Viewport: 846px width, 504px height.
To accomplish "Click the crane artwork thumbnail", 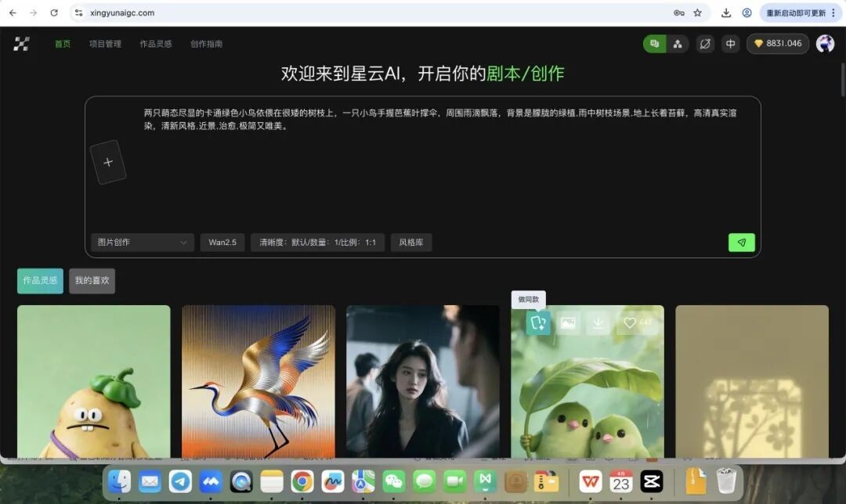I will 258,381.
